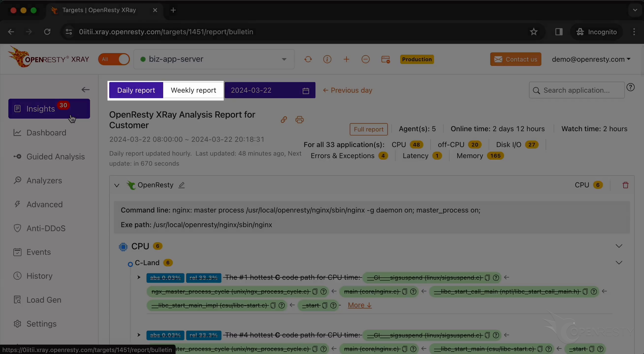The height and width of the screenshot is (354, 644).
Task: Click the 2024-03-22 date input field
Action: pyautogui.click(x=270, y=90)
